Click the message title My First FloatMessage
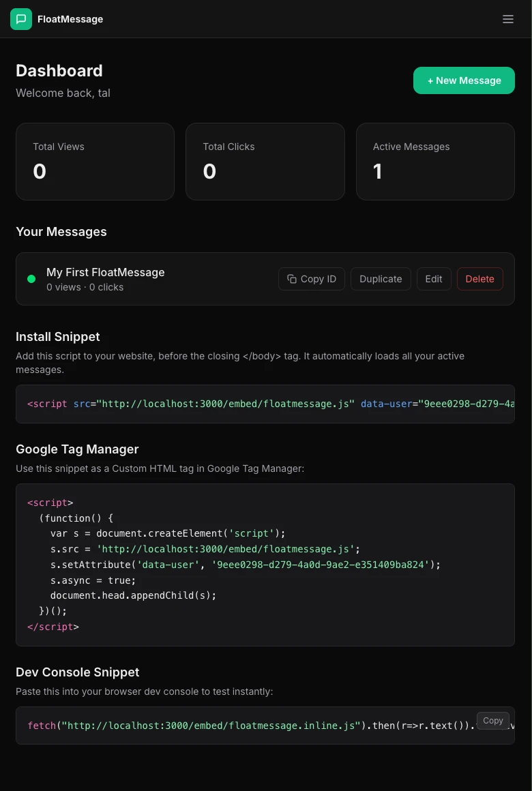Screen dimensions: 532x791 [105, 272]
